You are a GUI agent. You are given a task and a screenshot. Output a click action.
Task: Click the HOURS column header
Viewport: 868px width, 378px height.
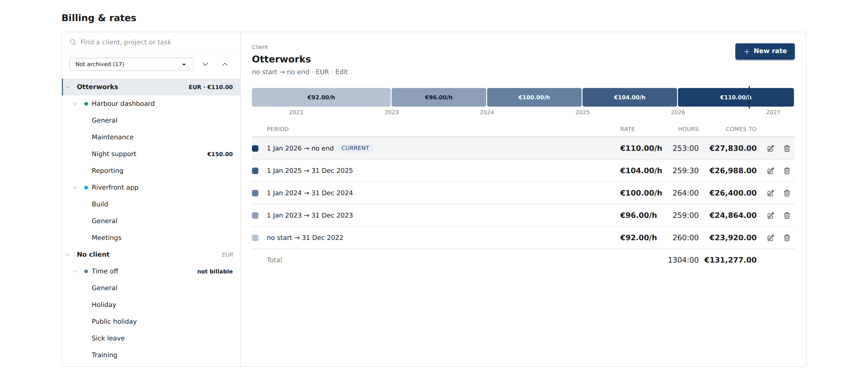[688, 129]
